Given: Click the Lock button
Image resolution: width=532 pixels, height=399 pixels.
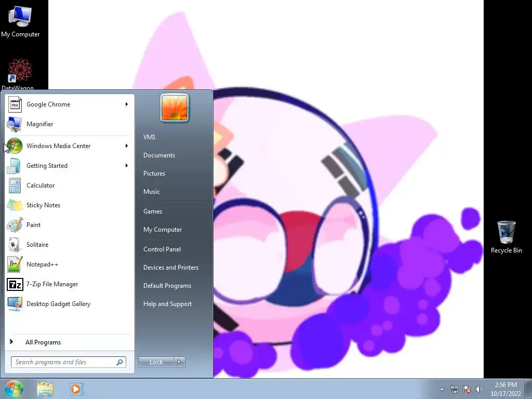Looking at the screenshot, I should pyautogui.click(x=156, y=362).
